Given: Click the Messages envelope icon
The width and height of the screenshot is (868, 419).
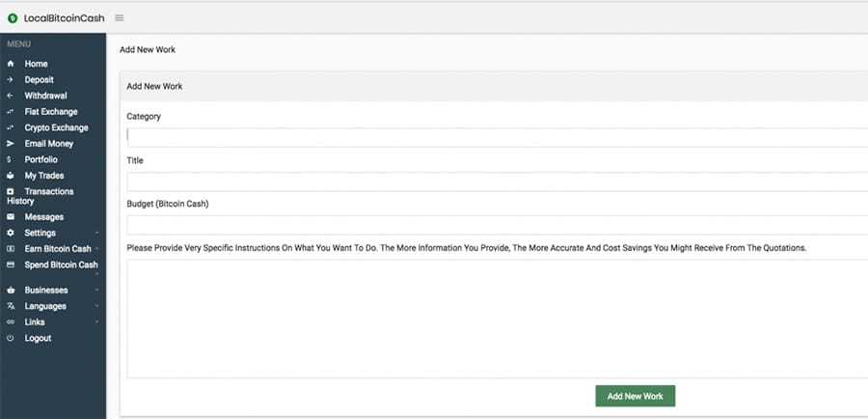Looking at the screenshot, I should coord(11,217).
